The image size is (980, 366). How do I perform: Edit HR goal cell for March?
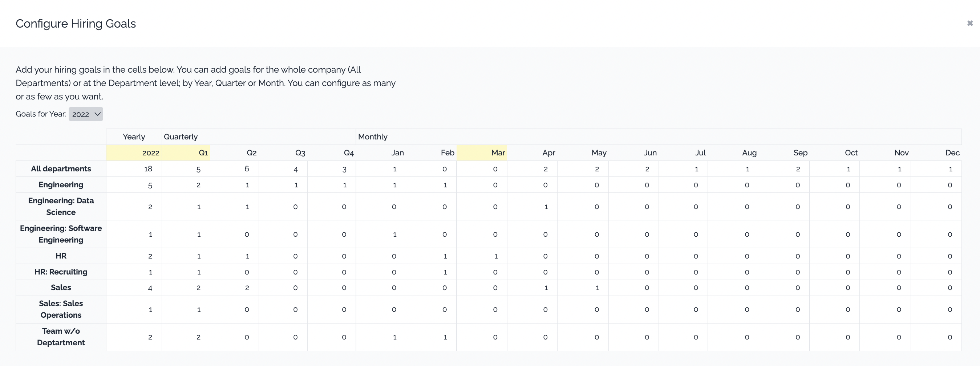[482, 256]
